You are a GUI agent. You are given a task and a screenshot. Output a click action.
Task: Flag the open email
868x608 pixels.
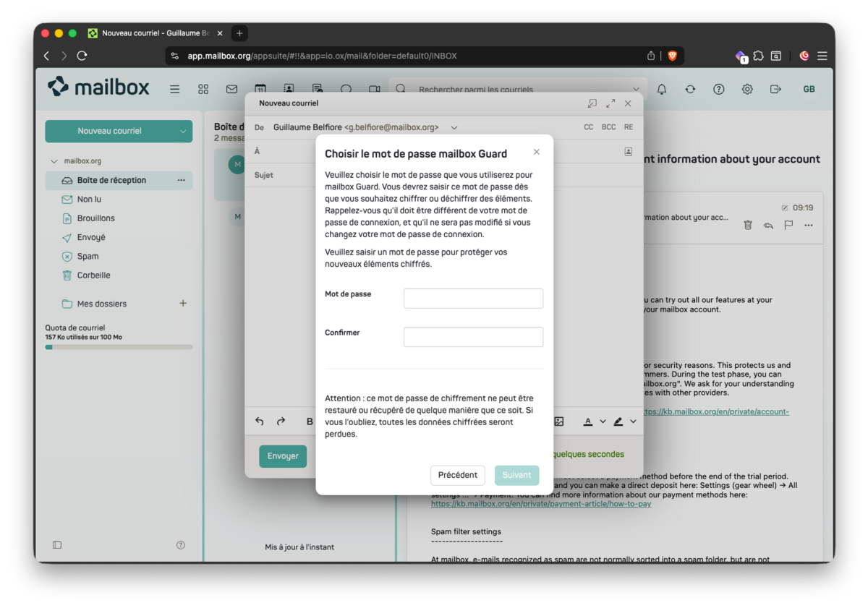point(788,225)
